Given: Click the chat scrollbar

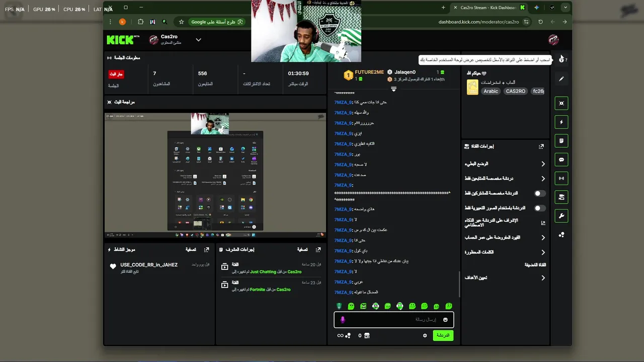Looking at the screenshot, I should (x=459, y=284).
